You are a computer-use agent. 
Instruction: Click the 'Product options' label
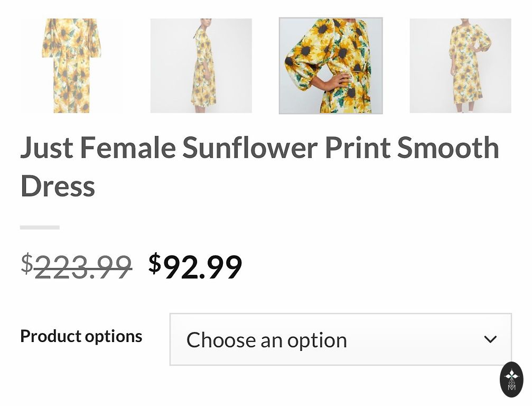(81, 336)
